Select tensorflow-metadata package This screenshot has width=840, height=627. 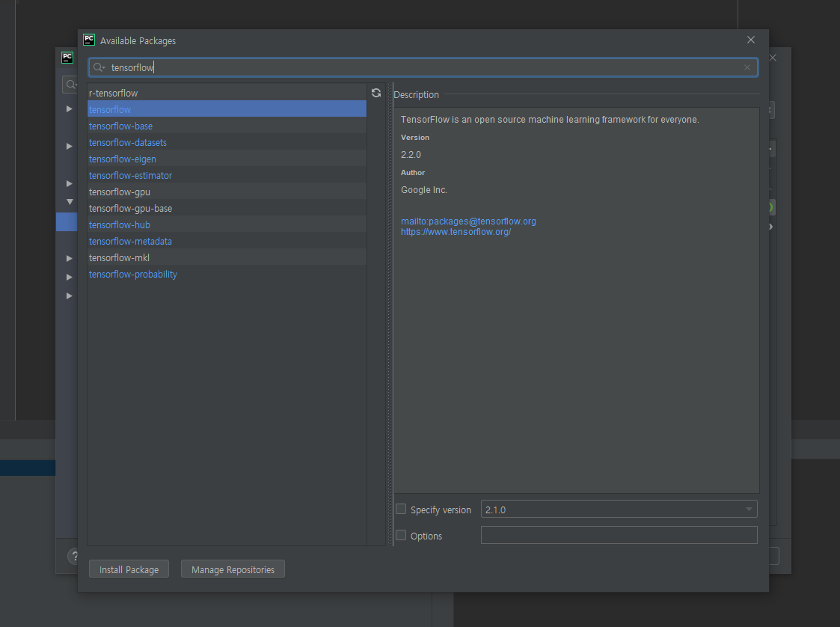[x=227, y=241]
